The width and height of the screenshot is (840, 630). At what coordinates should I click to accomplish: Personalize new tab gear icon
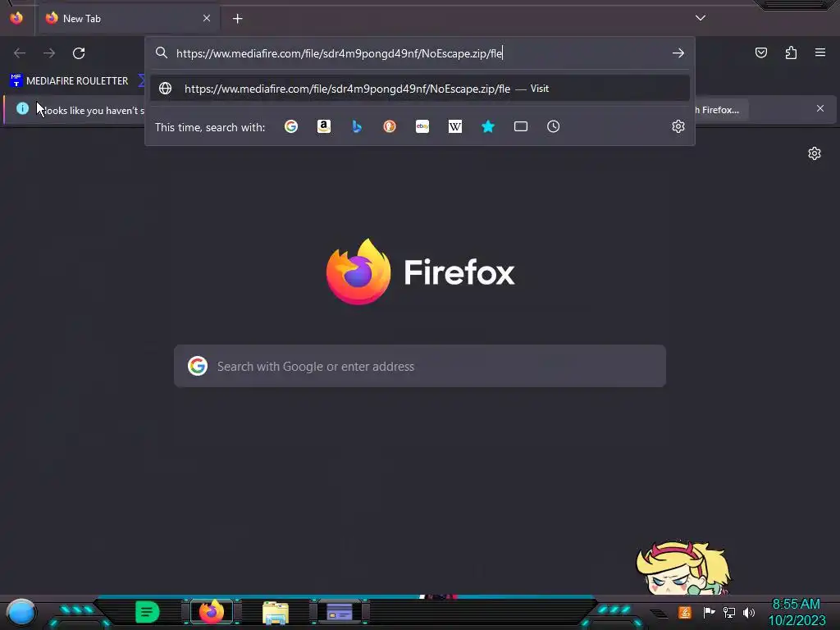pos(815,153)
